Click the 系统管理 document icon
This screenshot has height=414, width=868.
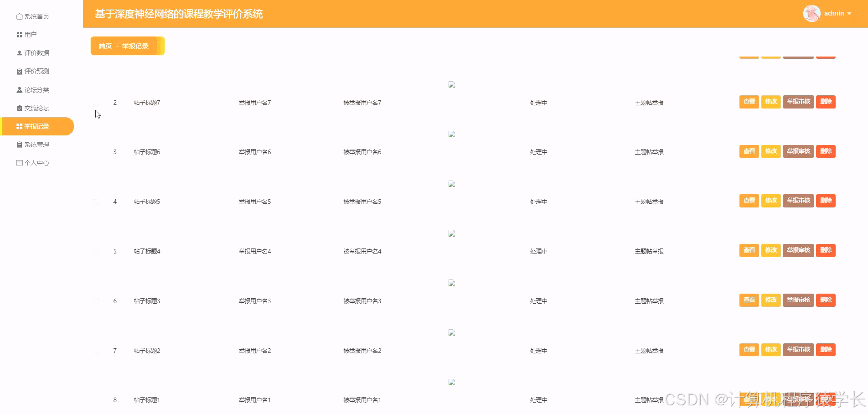[19, 145]
